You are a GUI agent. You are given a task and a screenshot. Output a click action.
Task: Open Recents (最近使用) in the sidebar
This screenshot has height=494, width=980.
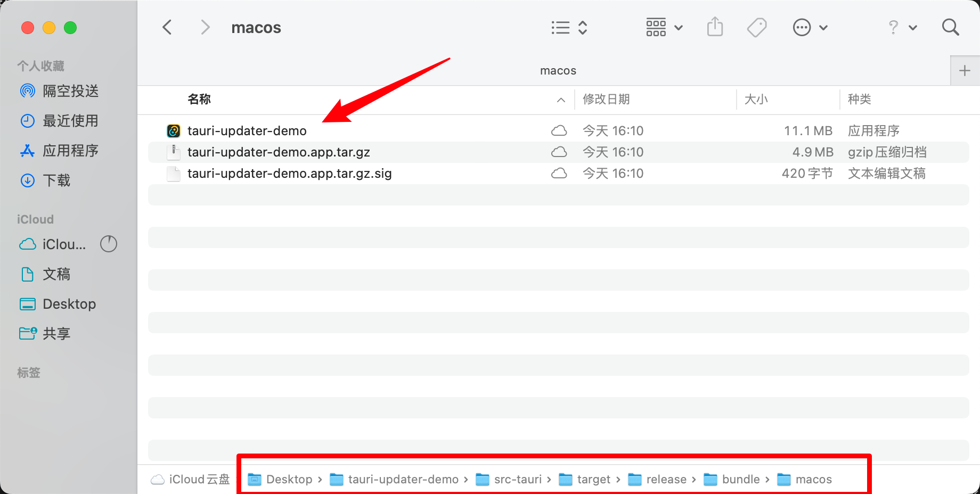pos(71,120)
